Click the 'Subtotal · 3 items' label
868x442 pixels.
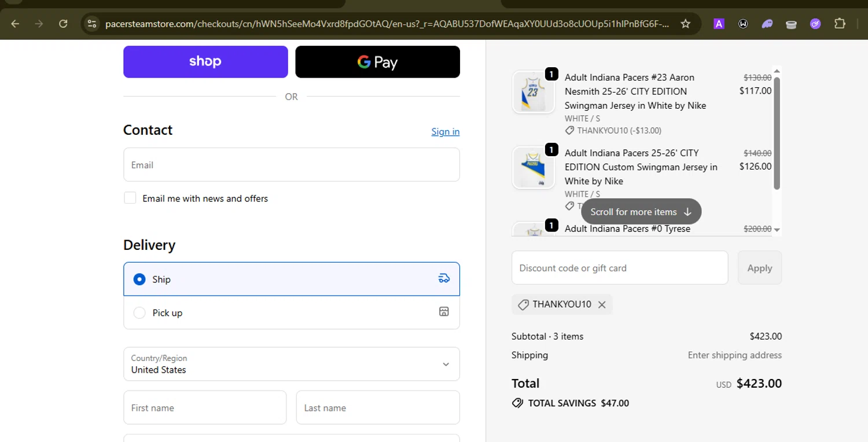pyautogui.click(x=547, y=336)
